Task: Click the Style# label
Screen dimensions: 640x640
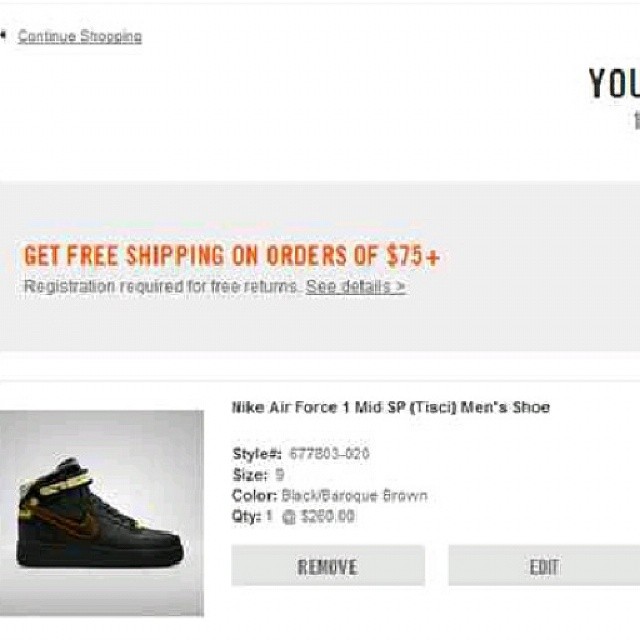Action: (257, 454)
